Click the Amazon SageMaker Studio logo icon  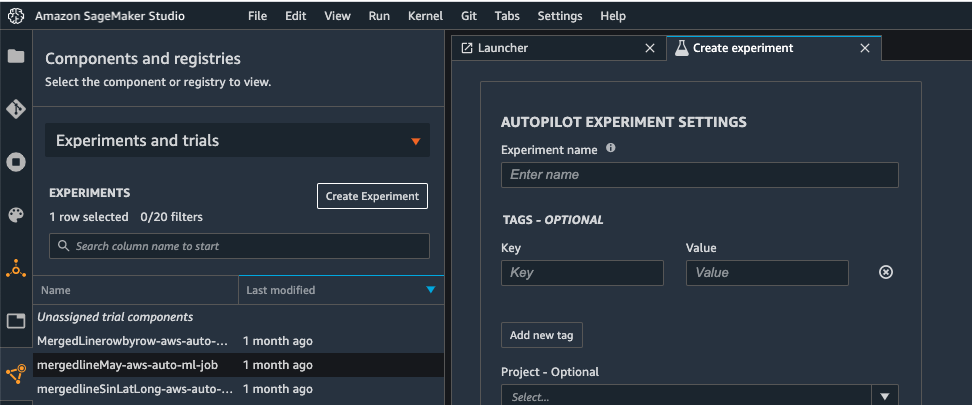15,16
